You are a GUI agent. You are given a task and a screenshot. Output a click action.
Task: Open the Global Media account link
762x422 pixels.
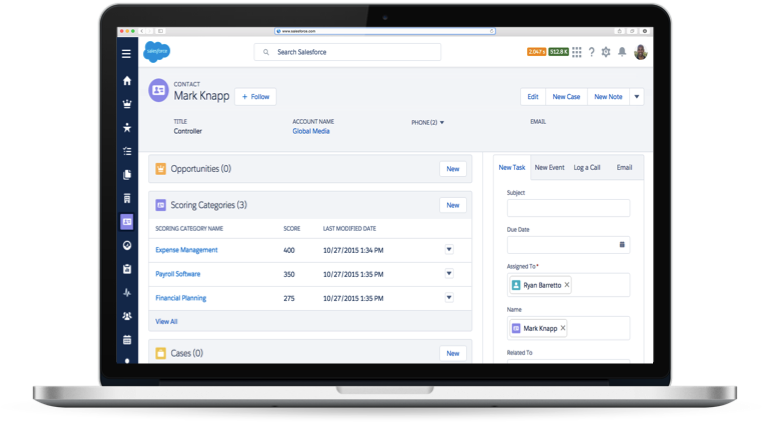[311, 131]
